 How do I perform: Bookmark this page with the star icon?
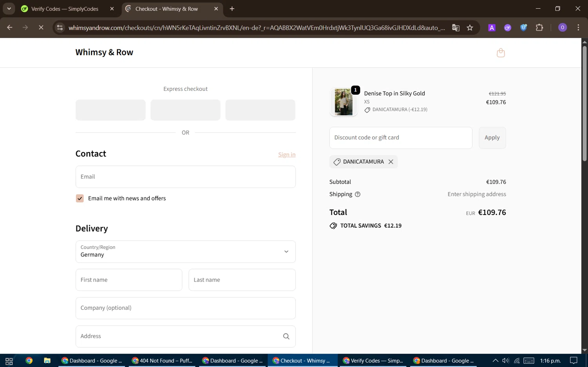click(470, 28)
